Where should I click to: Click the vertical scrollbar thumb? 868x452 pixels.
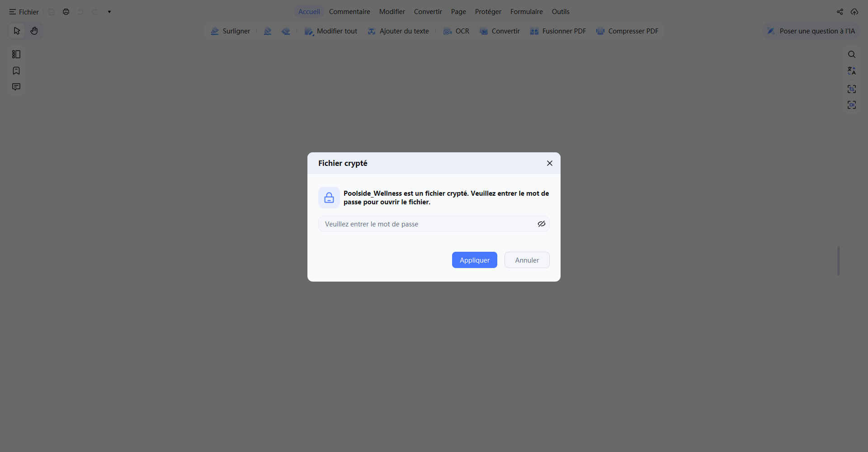click(839, 261)
